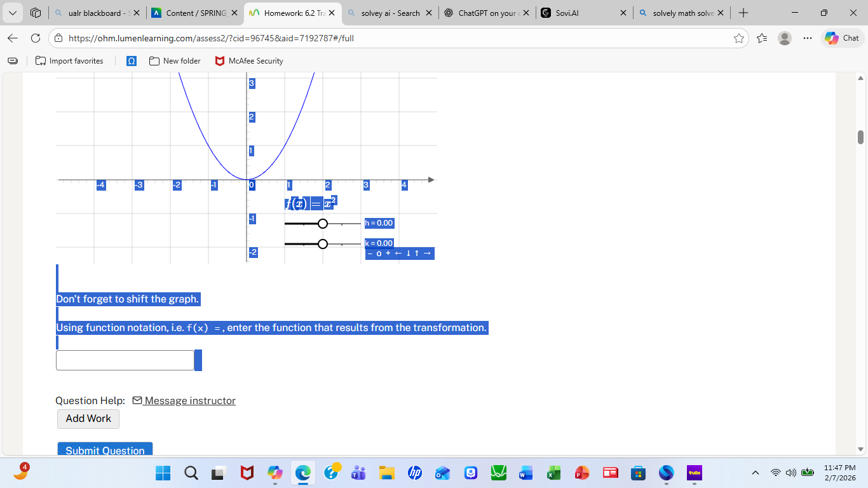Open the favorites list icon
Screen dimensions: 868x488
(x=762, y=38)
